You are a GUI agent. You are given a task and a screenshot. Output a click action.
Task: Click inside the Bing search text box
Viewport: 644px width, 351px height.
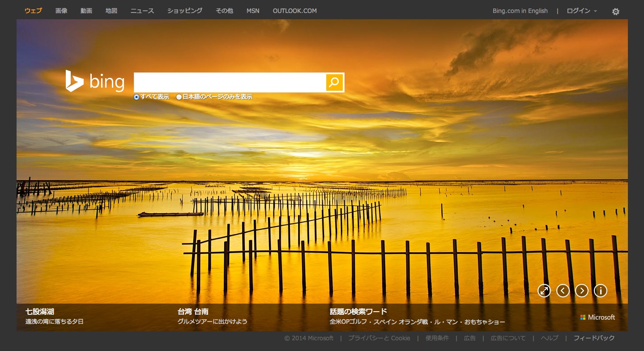230,82
